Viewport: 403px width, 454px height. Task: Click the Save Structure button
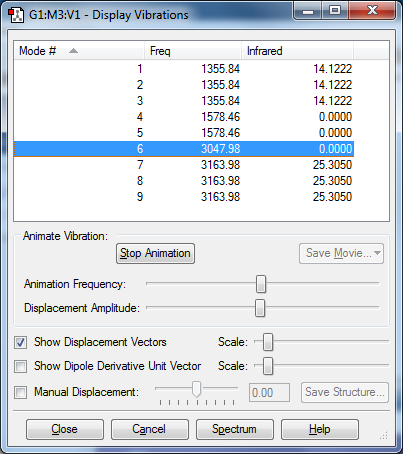(345, 392)
